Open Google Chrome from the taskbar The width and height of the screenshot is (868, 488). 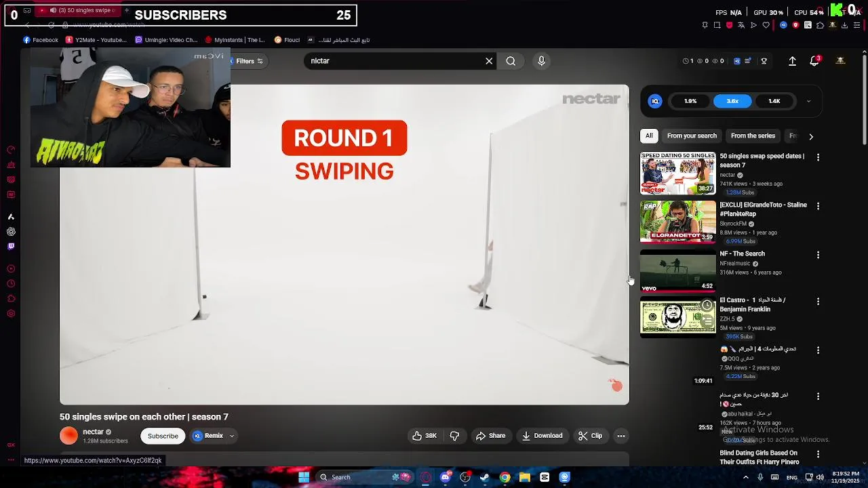pos(505,477)
